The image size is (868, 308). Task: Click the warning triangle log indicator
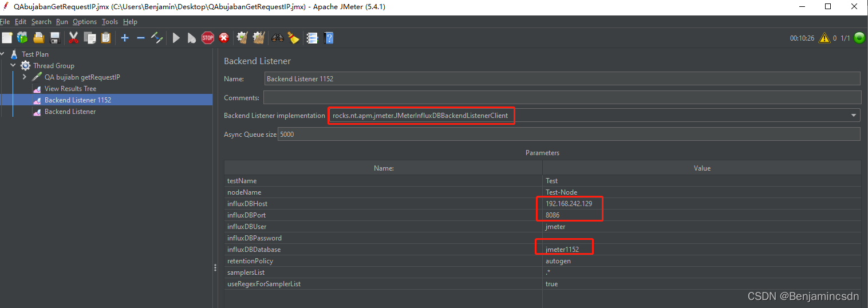coord(824,38)
